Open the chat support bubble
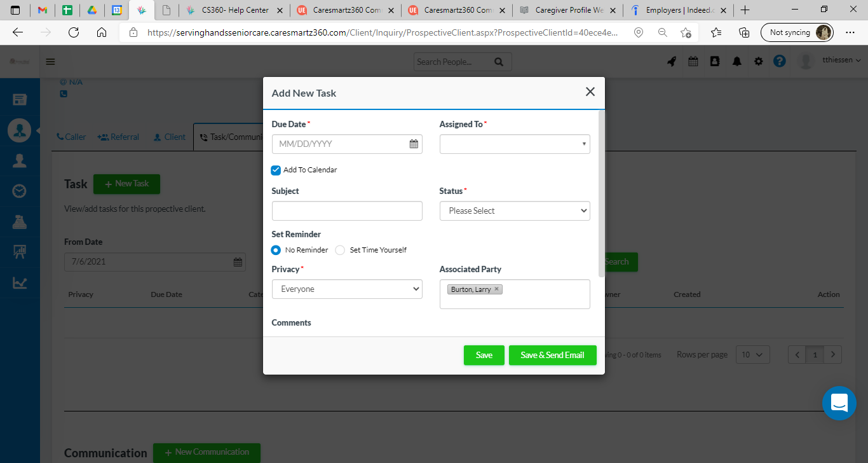 839,403
